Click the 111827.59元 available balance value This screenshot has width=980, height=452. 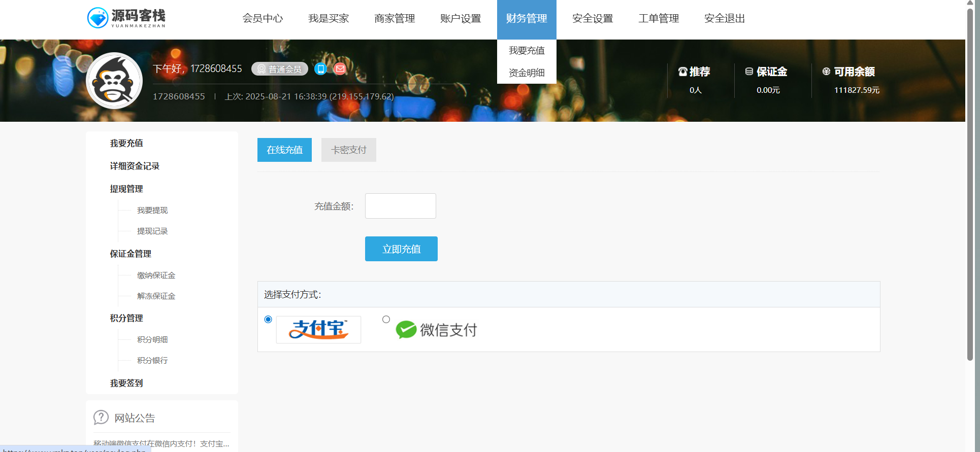[x=857, y=90]
